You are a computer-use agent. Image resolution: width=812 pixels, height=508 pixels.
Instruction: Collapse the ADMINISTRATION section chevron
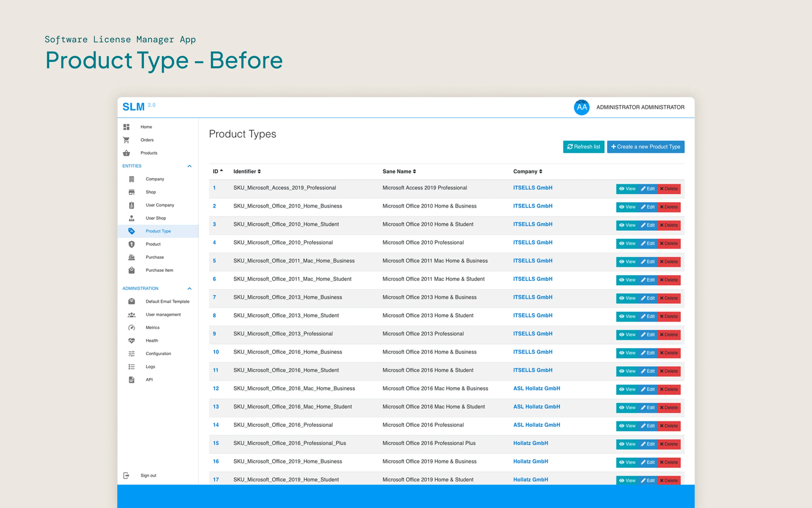189,289
